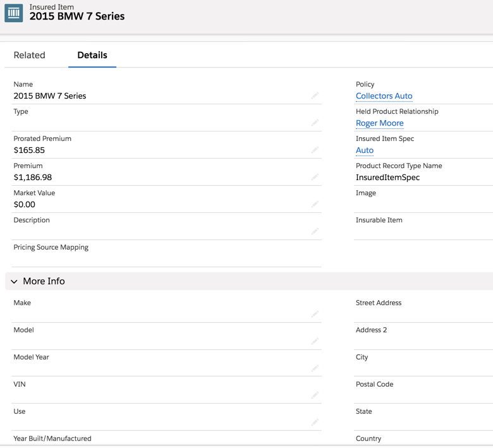
Task: Select the Details tab
Action: coord(92,55)
